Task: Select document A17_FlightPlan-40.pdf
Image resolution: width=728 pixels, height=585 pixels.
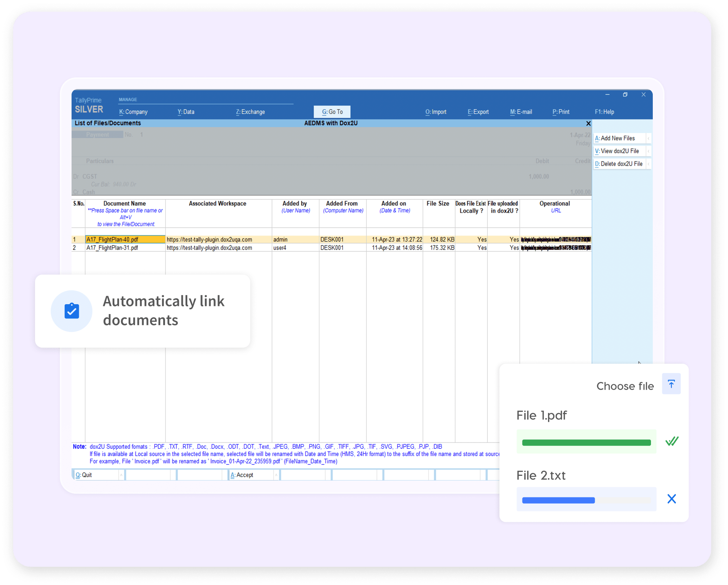Action: pyautogui.click(x=125, y=240)
